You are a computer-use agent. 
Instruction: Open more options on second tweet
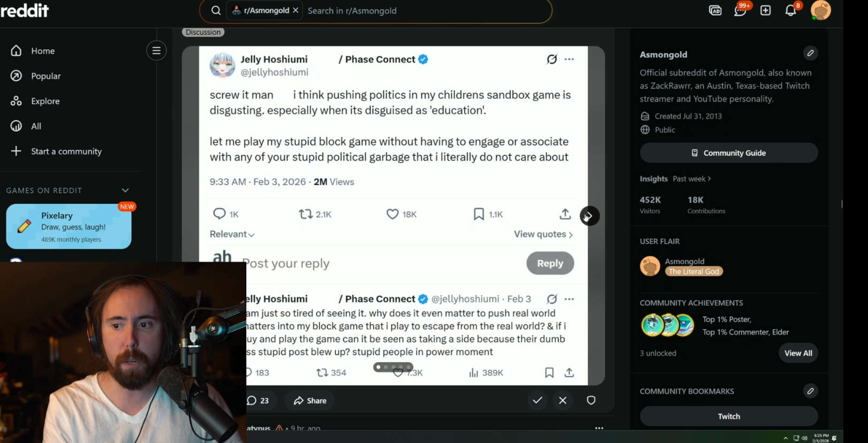[x=569, y=299]
